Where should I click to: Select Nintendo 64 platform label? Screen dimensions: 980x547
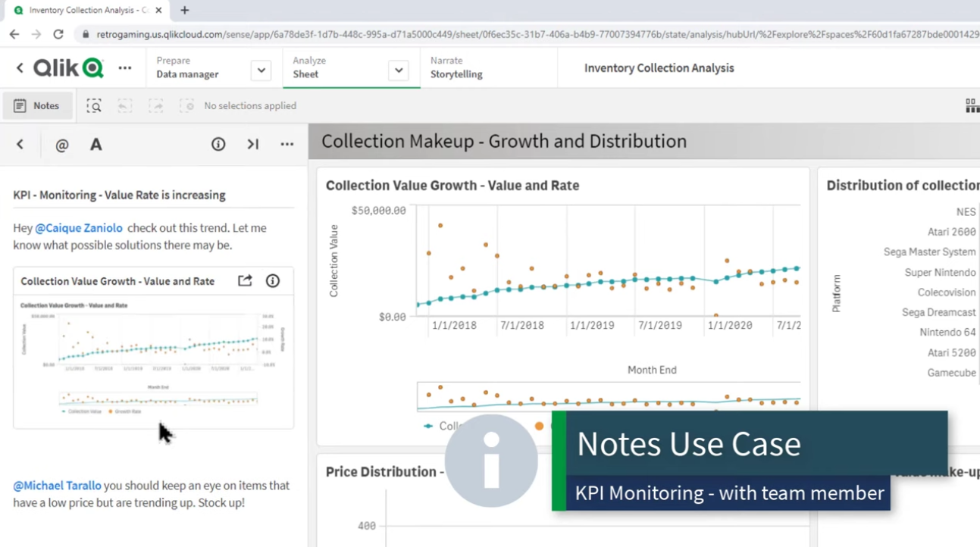(x=947, y=333)
